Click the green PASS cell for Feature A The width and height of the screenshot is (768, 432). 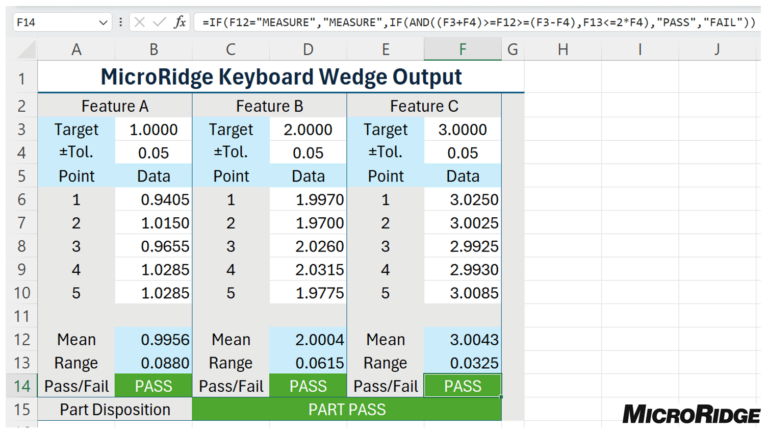(x=154, y=386)
